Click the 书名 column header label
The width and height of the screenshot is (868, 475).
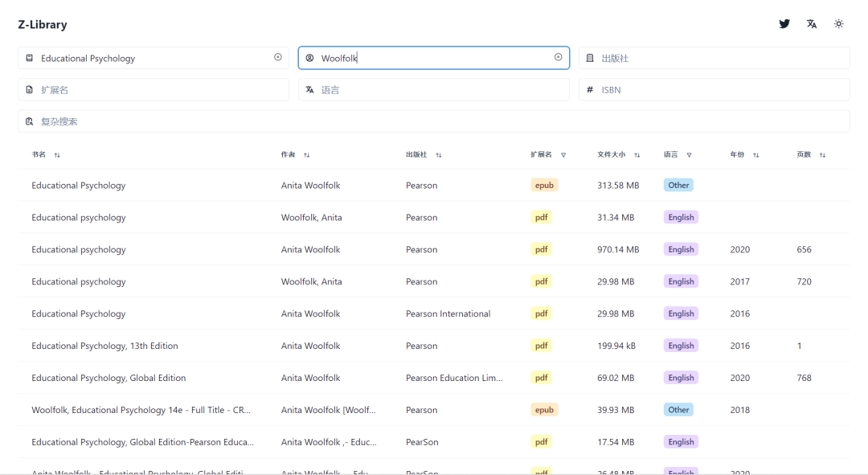pyautogui.click(x=39, y=154)
